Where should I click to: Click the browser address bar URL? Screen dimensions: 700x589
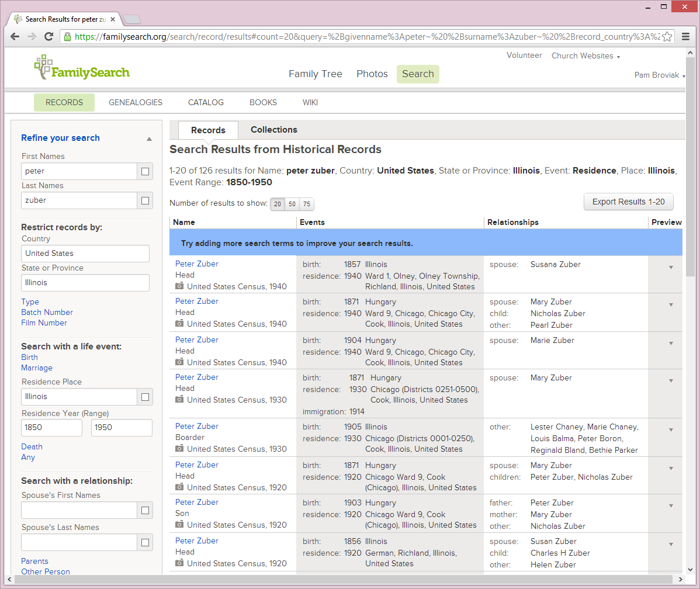coord(366,37)
